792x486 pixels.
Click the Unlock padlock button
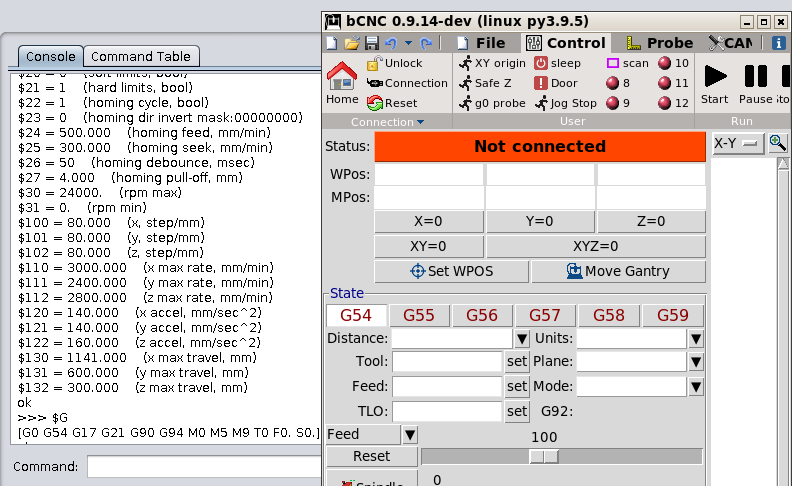tap(394, 63)
